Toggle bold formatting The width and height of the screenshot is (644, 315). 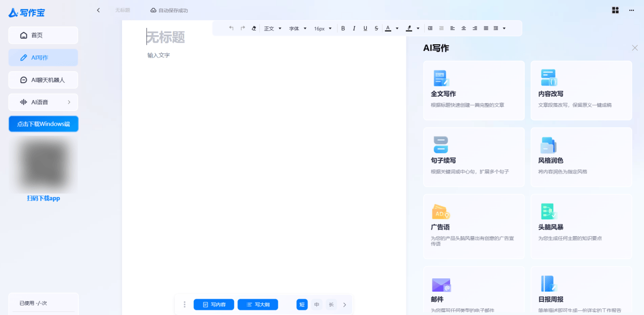click(343, 28)
